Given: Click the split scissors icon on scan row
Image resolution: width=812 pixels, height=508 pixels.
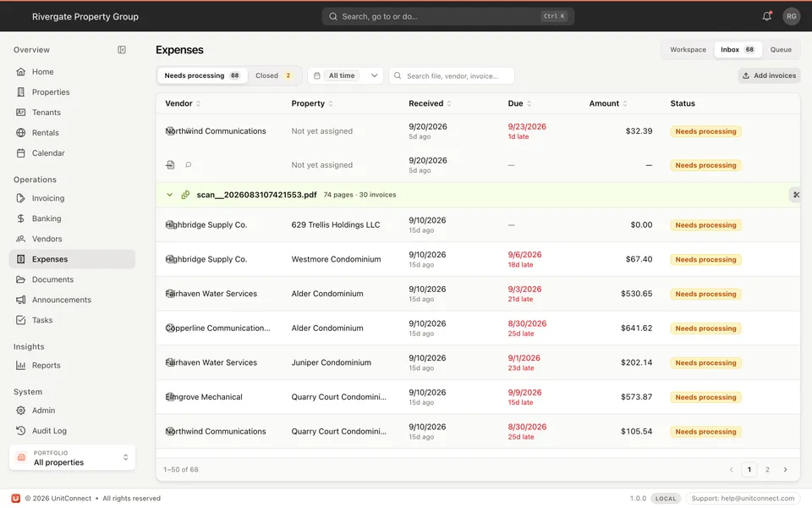Looking at the screenshot, I should (x=796, y=195).
